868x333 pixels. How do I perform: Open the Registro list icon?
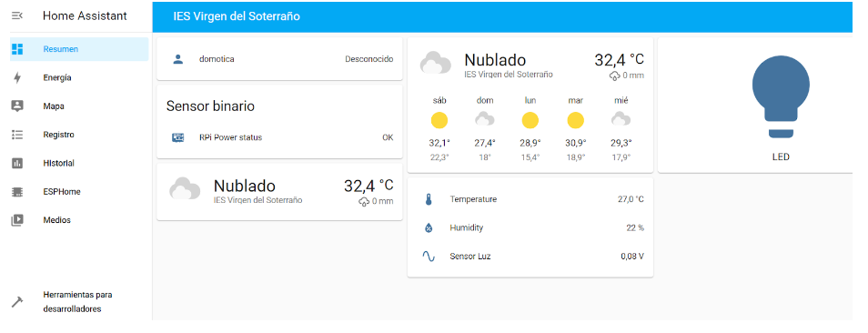tap(17, 135)
